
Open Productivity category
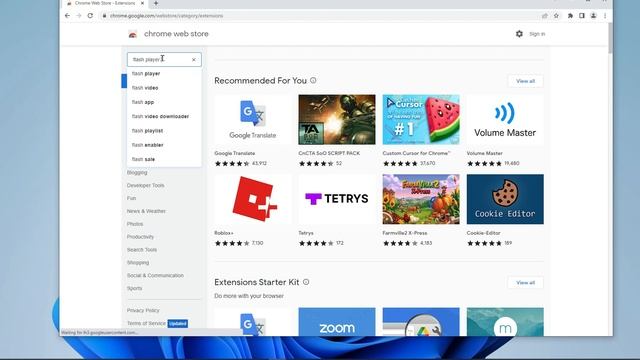click(x=140, y=237)
